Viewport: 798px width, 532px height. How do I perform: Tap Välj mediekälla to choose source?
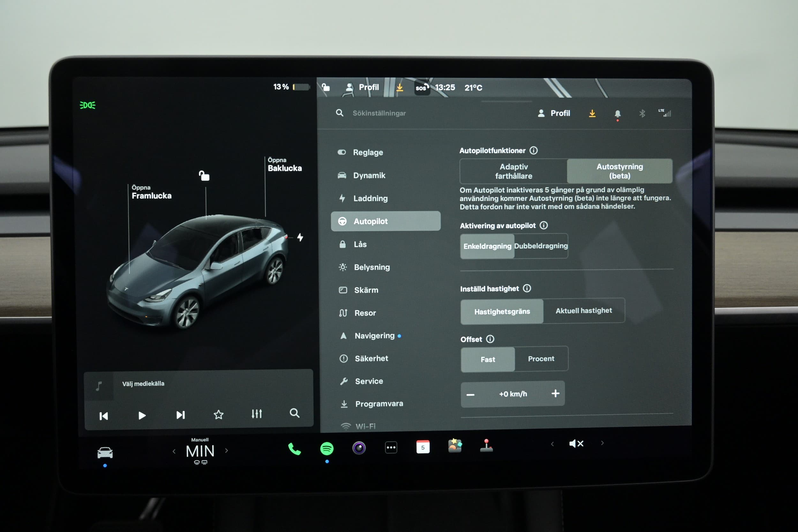point(143,384)
